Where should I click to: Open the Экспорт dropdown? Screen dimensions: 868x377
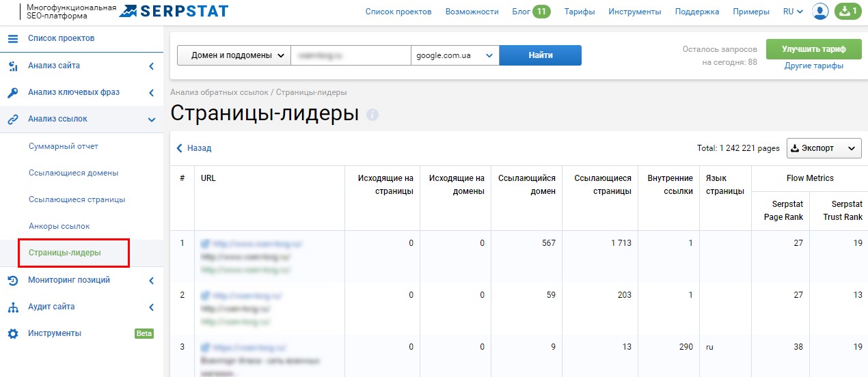(x=824, y=148)
